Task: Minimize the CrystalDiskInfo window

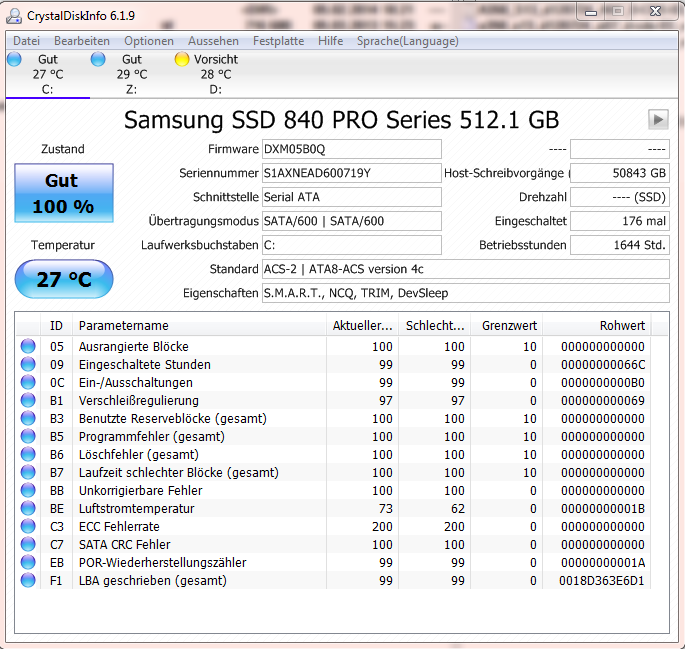Action: (x=591, y=12)
